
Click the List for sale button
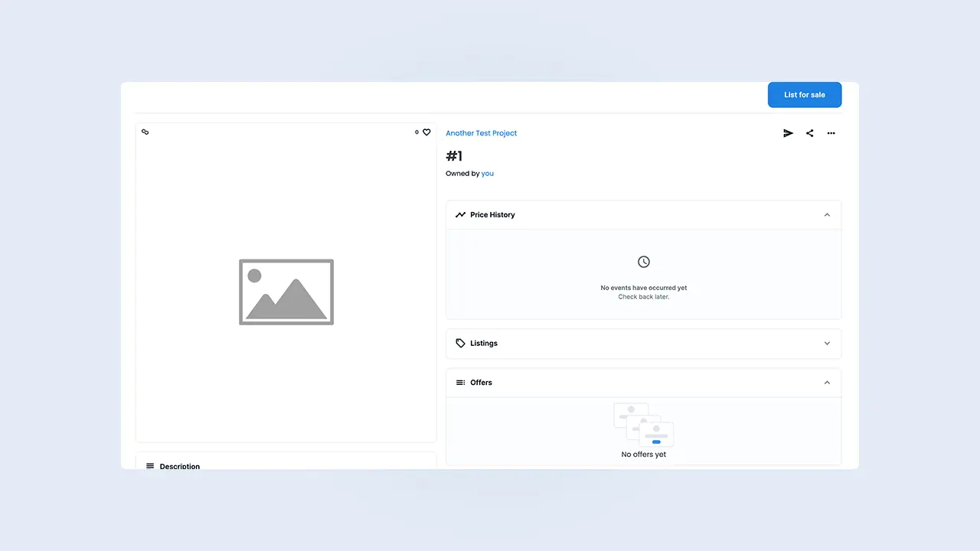pyautogui.click(x=805, y=95)
